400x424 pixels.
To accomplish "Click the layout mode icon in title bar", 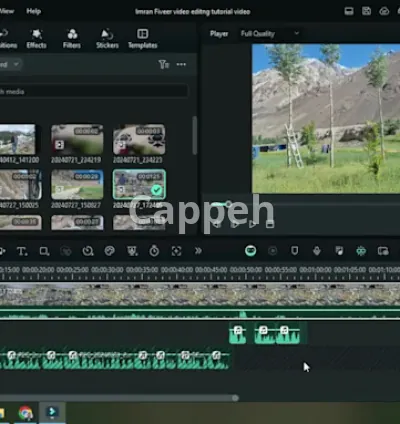I will (x=349, y=11).
